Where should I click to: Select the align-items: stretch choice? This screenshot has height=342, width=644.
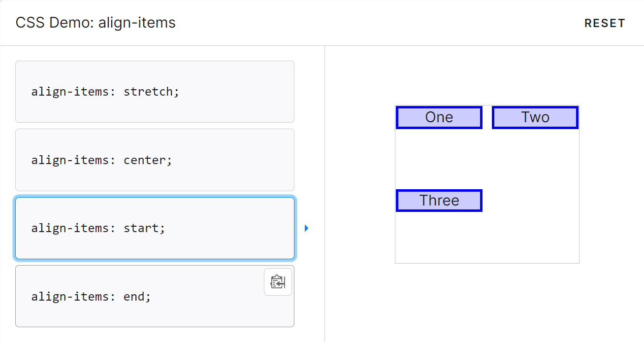pos(155,92)
